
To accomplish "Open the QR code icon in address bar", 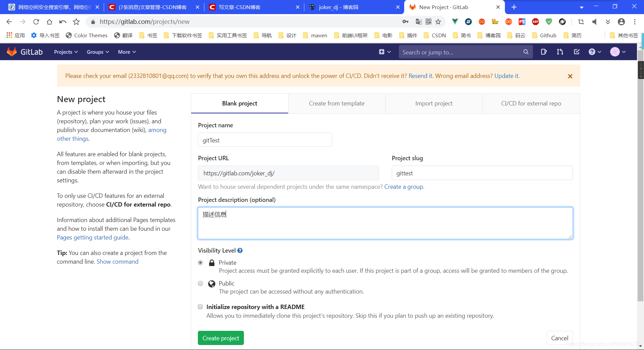I will (428, 21).
